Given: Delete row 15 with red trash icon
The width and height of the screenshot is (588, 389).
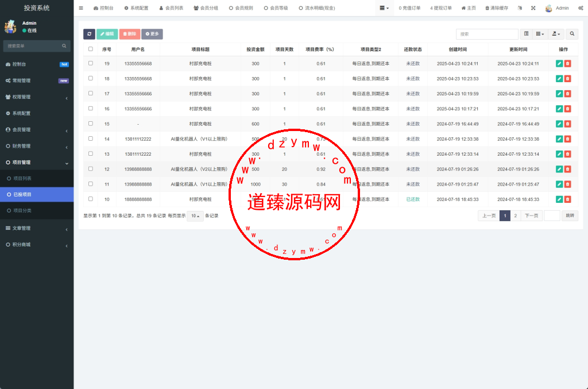Looking at the screenshot, I should [568, 124].
